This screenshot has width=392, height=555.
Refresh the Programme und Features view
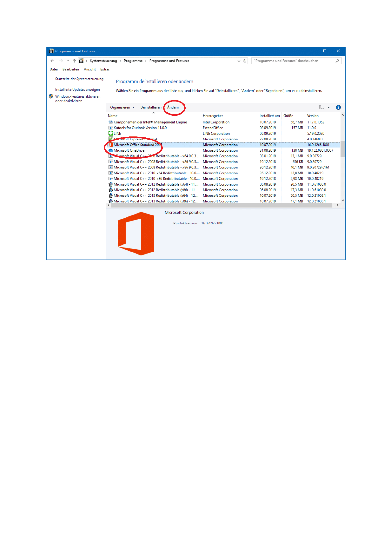245,61
